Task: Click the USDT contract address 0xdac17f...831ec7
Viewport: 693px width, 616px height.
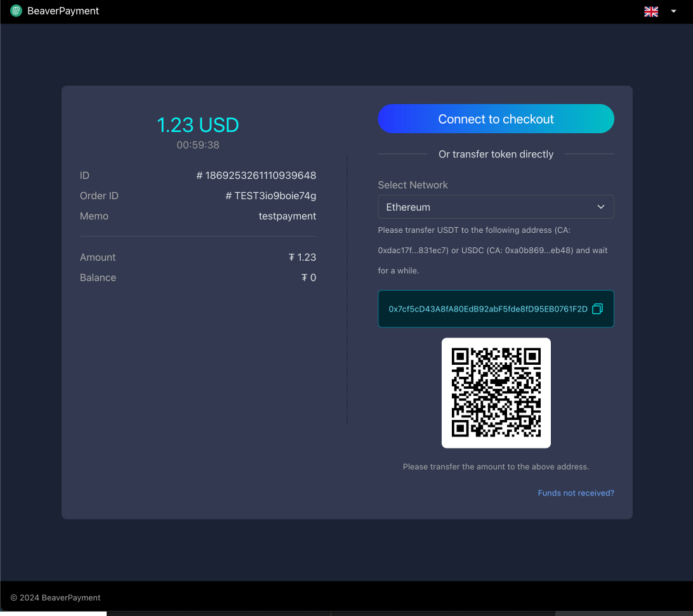Action: [x=413, y=250]
